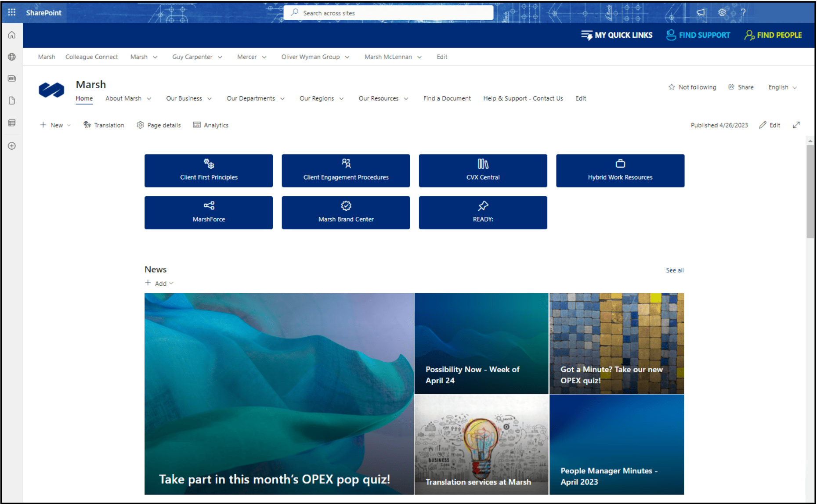This screenshot has width=817, height=504.
Task: Open the Client First Principles tile
Action: tap(209, 171)
